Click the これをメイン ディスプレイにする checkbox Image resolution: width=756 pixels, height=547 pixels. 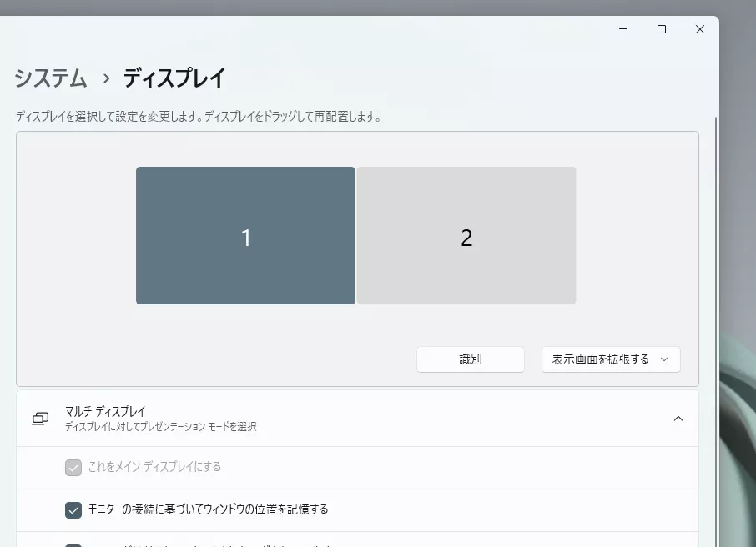pos(73,468)
